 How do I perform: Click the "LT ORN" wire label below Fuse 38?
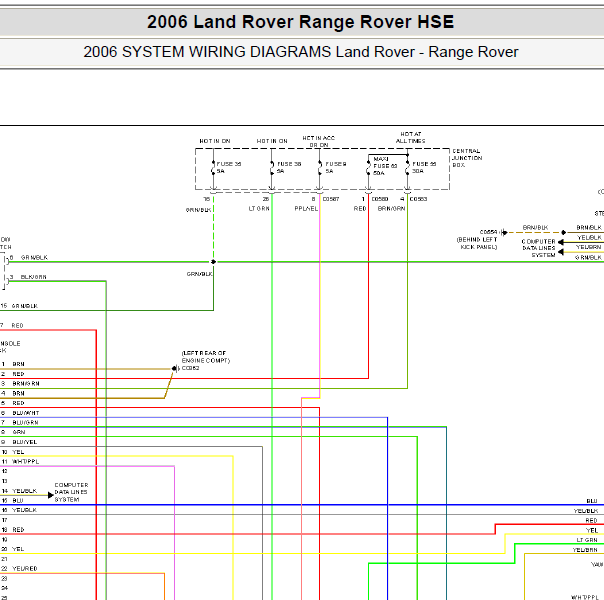tap(259, 209)
